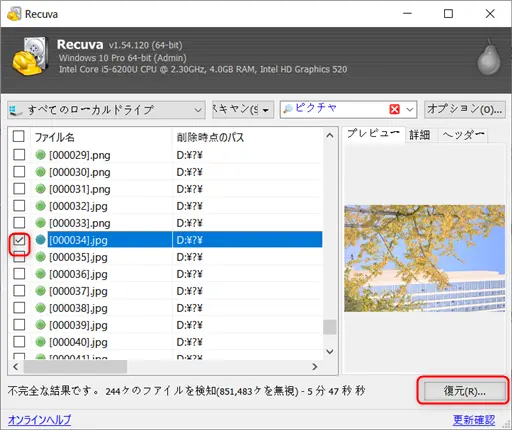Click the scroll up arrow of file list
The width and height of the screenshot is (512, 430).
coord(330,135)
